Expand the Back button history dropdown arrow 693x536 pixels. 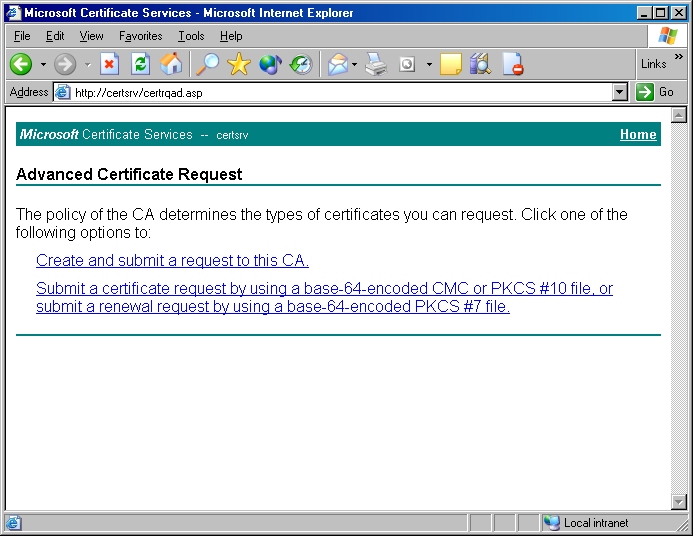(43, 64)
